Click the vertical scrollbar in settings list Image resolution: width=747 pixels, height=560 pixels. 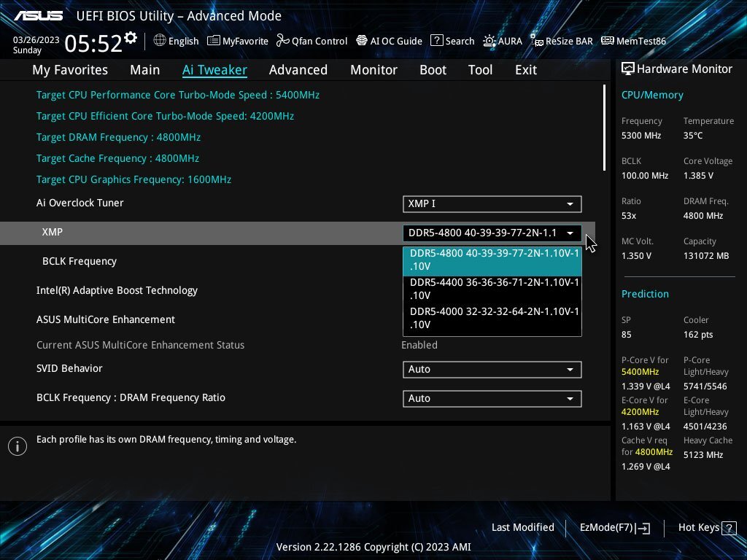point(604,128)
